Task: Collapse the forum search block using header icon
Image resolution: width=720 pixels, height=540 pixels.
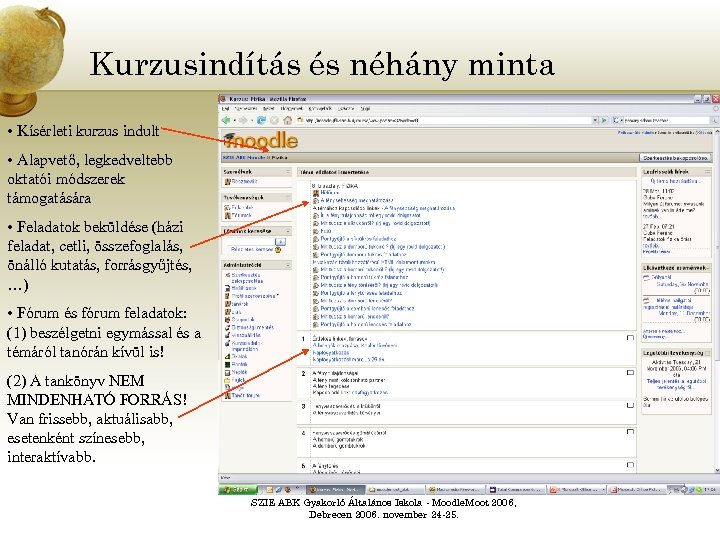Action: point(288,231)
